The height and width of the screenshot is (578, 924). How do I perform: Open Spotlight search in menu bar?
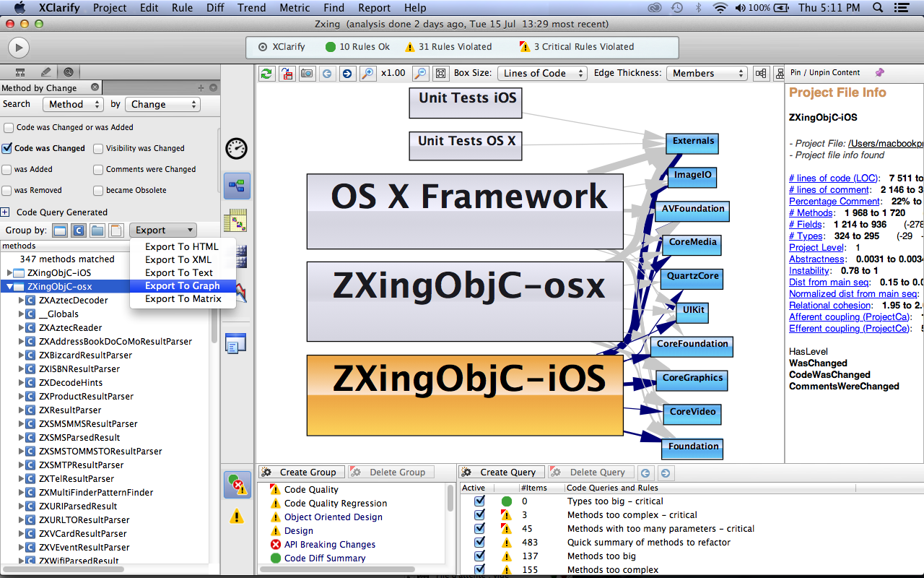point(878,8)
